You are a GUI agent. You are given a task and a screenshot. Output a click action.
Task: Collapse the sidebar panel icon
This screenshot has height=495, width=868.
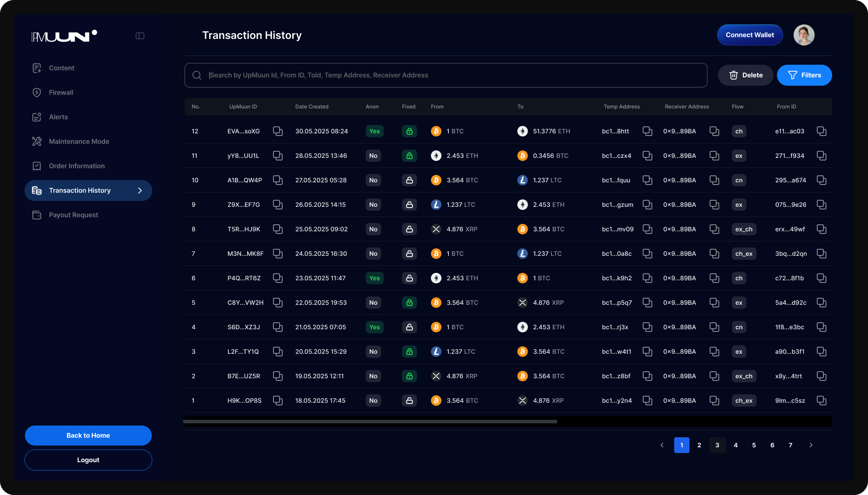click(140, 36)
